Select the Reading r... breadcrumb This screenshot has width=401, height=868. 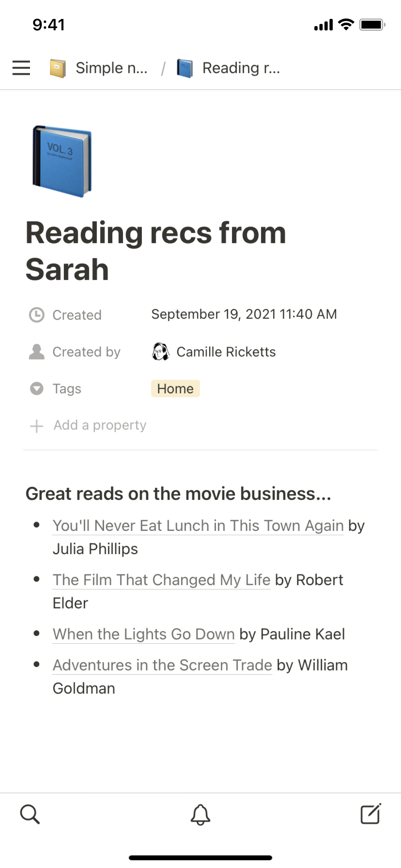point(241,68)
